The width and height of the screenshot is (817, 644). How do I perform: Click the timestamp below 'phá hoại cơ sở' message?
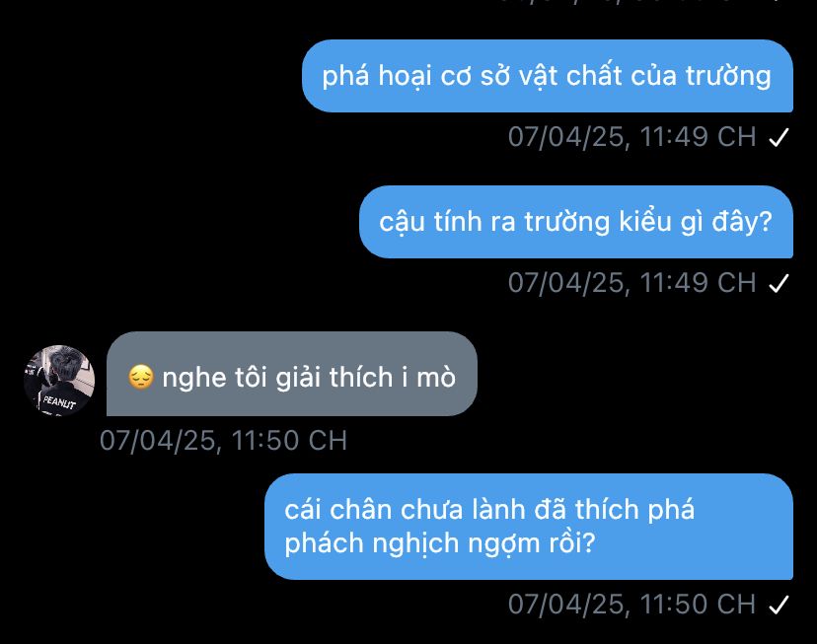coord(632,137)
